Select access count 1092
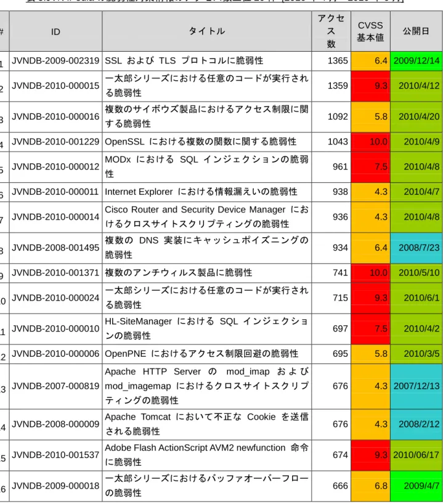The width and height of the screenshot is (443, 504). [x=331, y=116]
